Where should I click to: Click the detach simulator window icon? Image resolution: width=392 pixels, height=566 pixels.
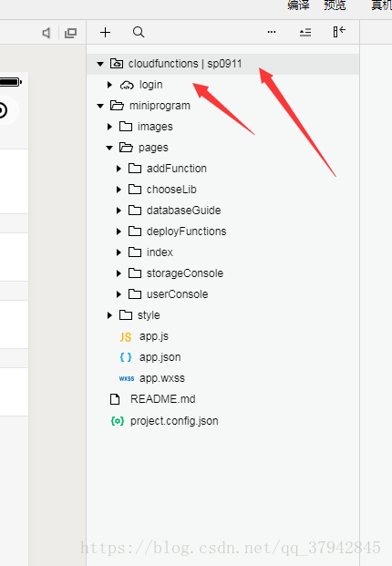point(70,33)
